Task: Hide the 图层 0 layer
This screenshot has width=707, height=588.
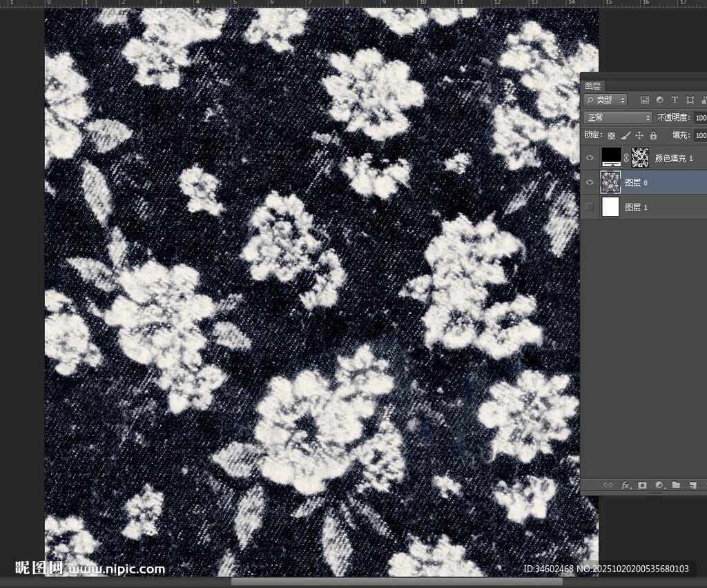Action: pyautogui.click(x=590, y=182)
